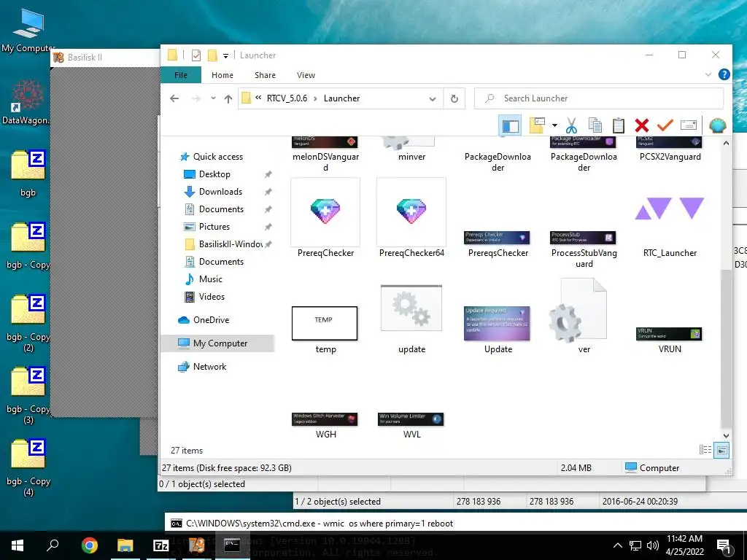The width and height of the screenshot is (747, 560).
Task: Open Pictures in navigation pane
Action: 214,227
